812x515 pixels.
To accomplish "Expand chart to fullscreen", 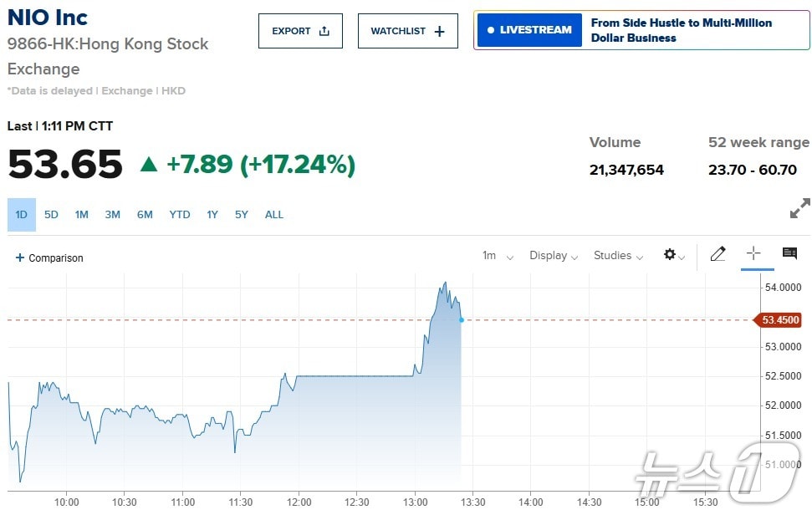I will click(x=799, y=208).
